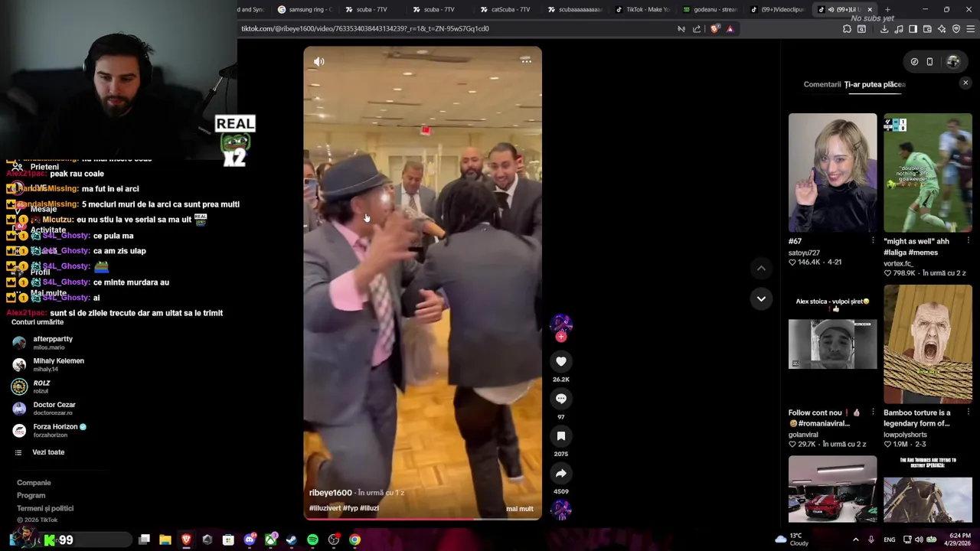Open the more menu for the Follow cont nou video
The height and width of the screenshot is (551, 980).
click(x=873, y=412)
